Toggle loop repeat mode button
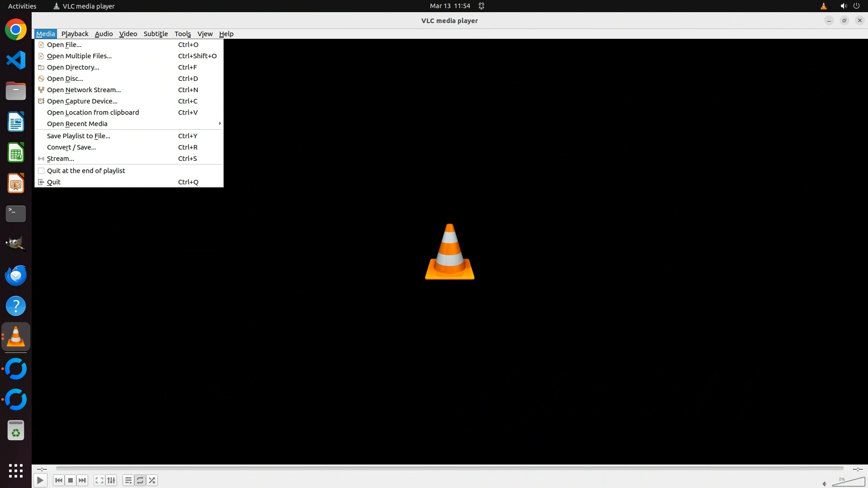 click(x=140, y=480)
